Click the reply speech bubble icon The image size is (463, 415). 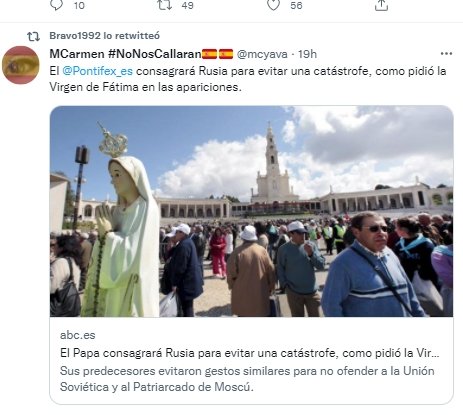[56, 5]
